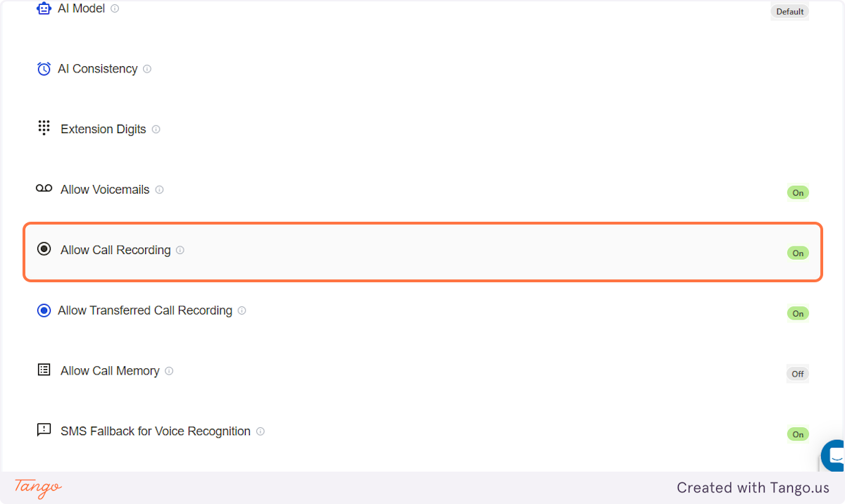Viewport: 845px width, 504px height.
Task: Click the AI Consistency alarm clock icon
Action: (44, 68)
